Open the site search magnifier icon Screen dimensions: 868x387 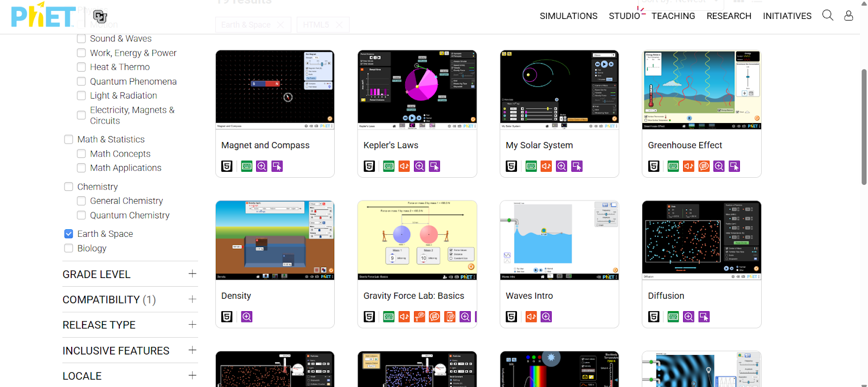click(x=827, y=15)
